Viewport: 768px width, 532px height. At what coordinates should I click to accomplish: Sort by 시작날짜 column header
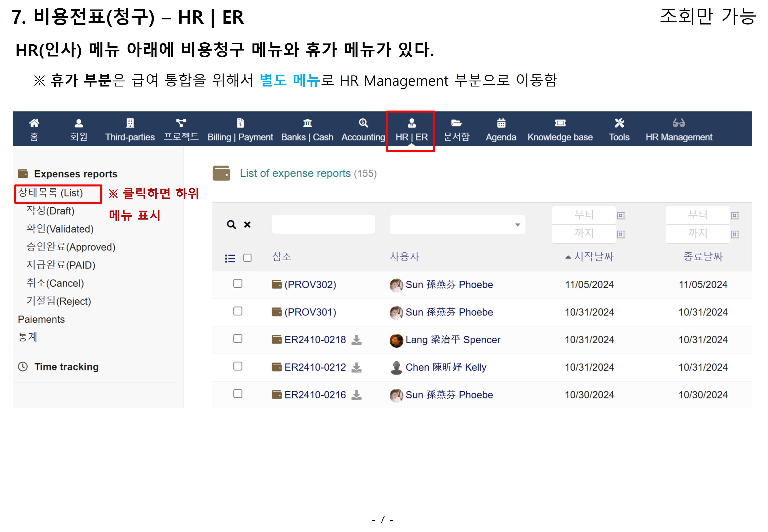click(x=593, y=257)
